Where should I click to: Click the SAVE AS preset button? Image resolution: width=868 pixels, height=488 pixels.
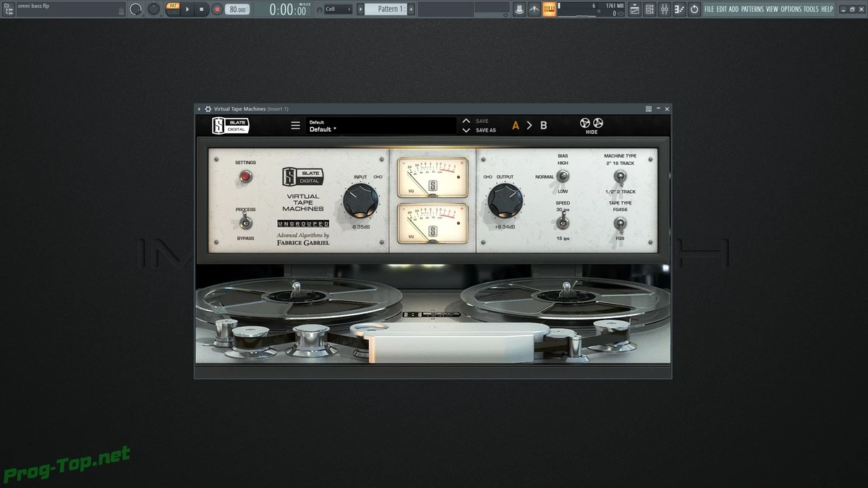[486, 130]
